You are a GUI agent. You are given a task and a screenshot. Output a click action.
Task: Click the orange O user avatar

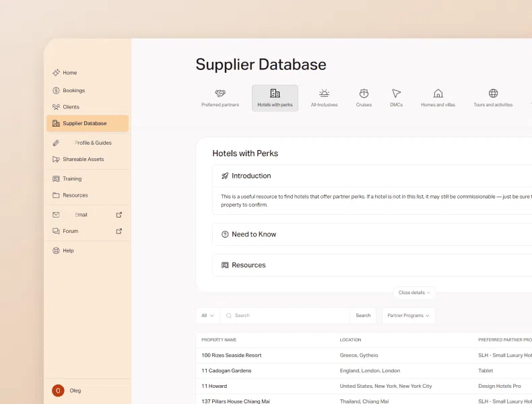click(x=58, y=391)
